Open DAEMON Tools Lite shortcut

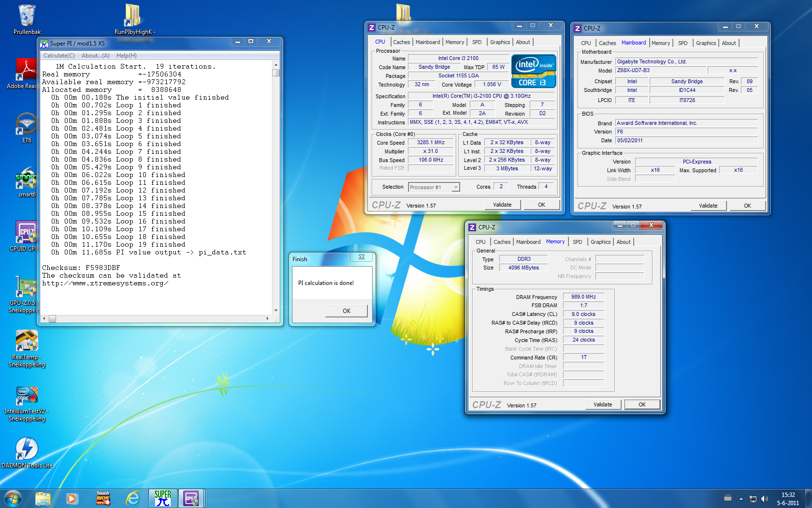tap(27, 453)
